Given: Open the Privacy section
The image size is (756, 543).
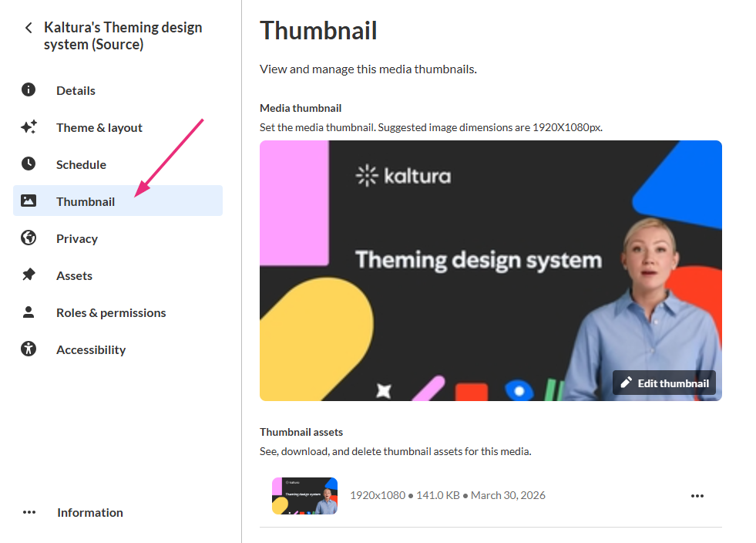Looking at the screenshot, I should [118, 238].
